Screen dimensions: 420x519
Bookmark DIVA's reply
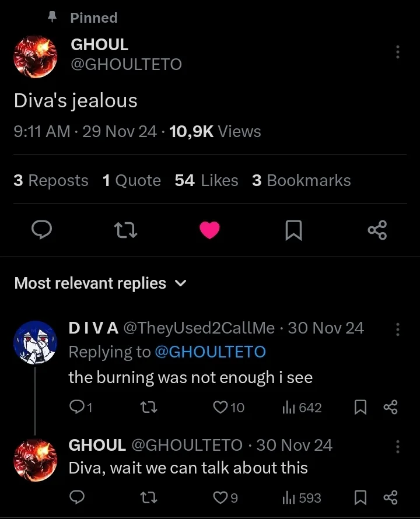(x=360, y=408)
